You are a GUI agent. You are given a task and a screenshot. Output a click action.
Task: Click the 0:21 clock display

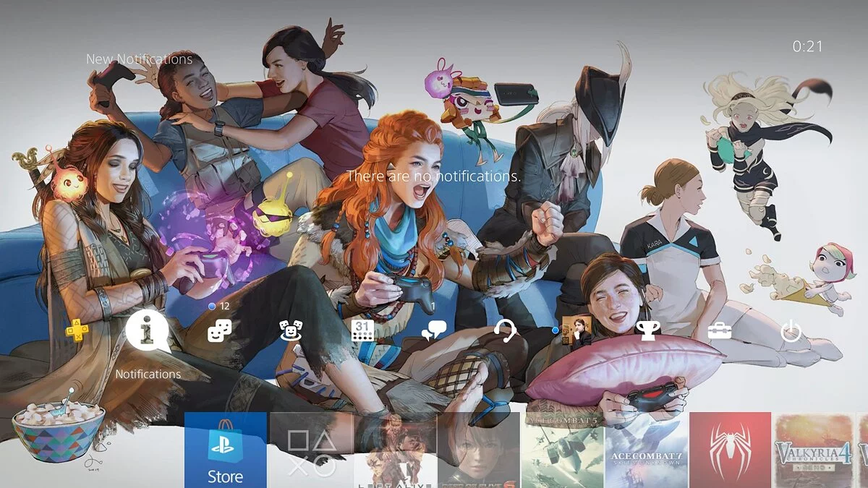(808, 46)
